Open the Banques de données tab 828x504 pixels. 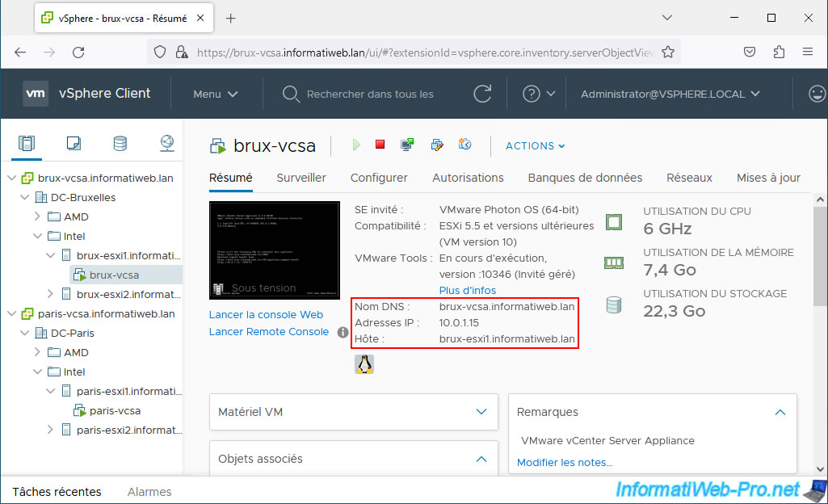click(x=585, y=178)
